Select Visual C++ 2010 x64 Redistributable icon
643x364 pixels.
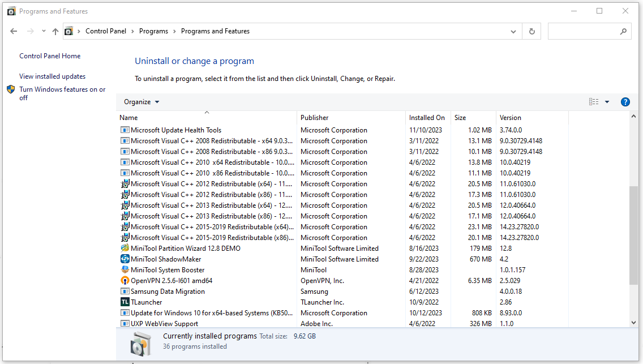(125, 162)
